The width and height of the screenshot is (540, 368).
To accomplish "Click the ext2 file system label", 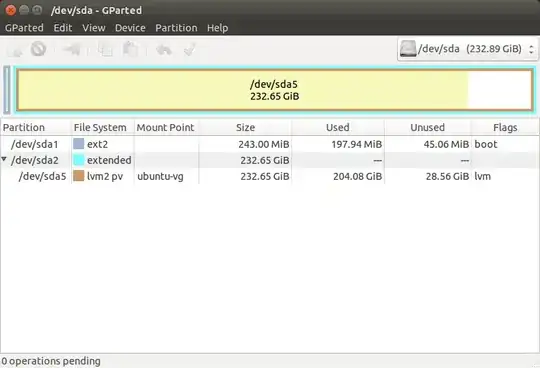I will [x=97, y=144].
